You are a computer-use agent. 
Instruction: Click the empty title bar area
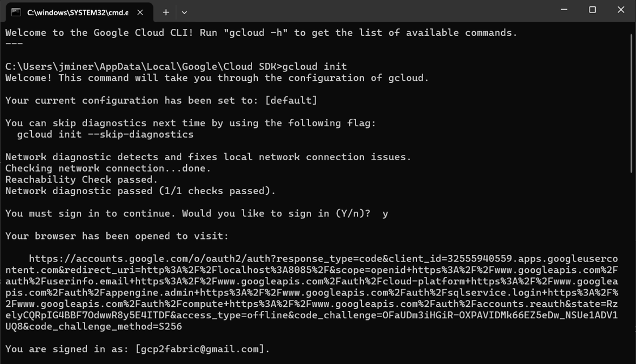point(368,11)
